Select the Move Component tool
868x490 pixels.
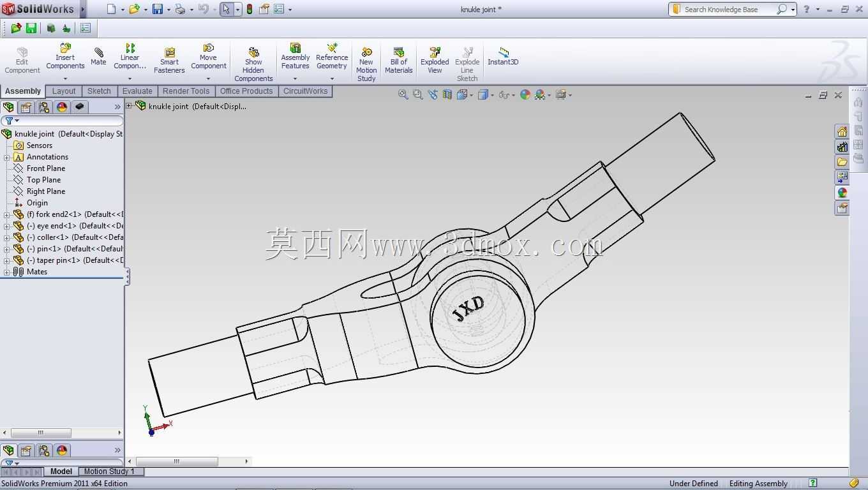209,57
